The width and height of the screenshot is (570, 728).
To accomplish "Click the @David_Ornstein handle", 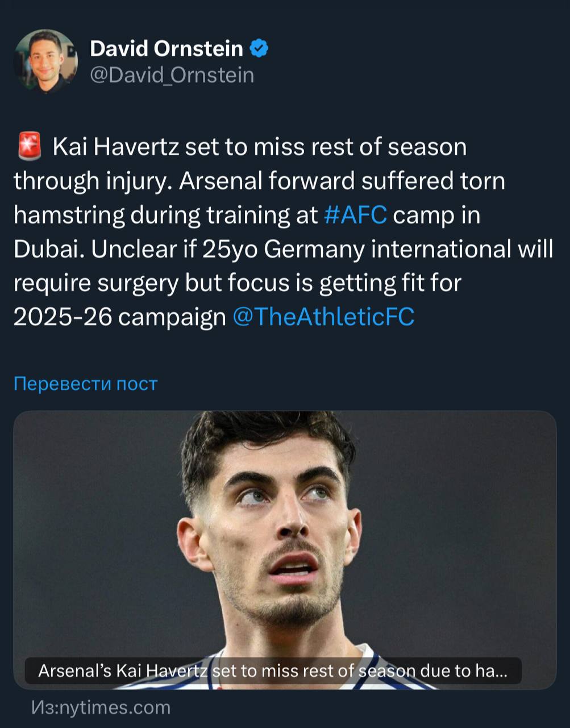I will (172, 75).
